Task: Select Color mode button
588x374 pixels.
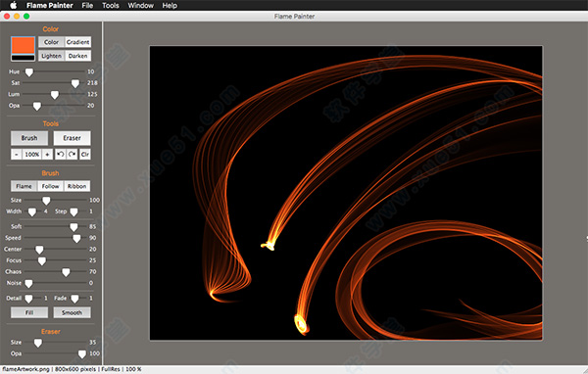Action: (x=51, y=42)
